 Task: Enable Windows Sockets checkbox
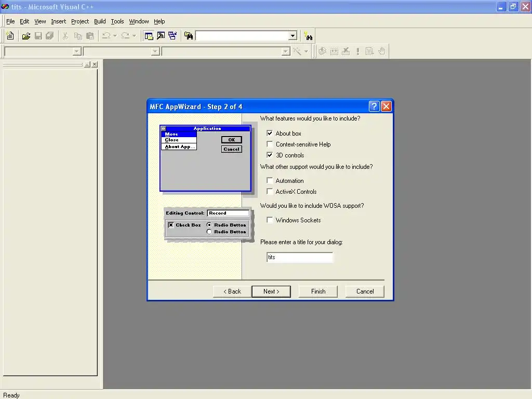[x=270, y=220]
